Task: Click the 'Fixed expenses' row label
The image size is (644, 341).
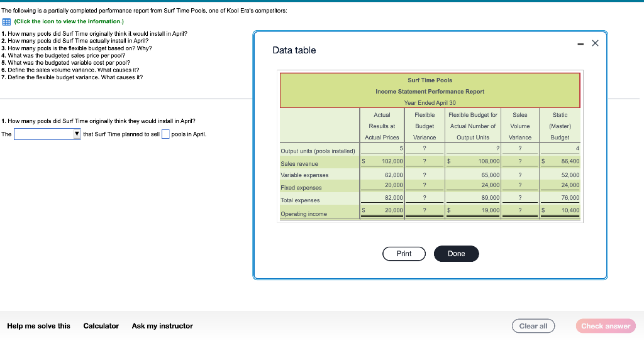Action: [301, 188]
